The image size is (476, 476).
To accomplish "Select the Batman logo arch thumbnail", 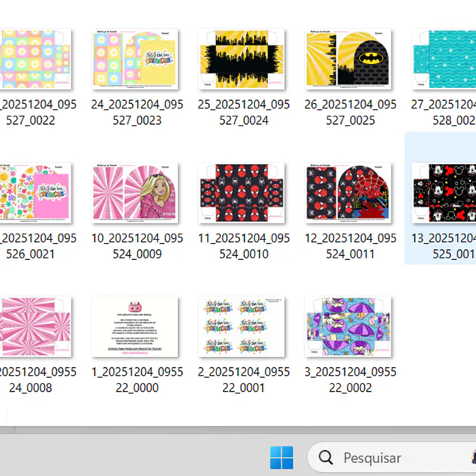I will click(x=348, y=59).
